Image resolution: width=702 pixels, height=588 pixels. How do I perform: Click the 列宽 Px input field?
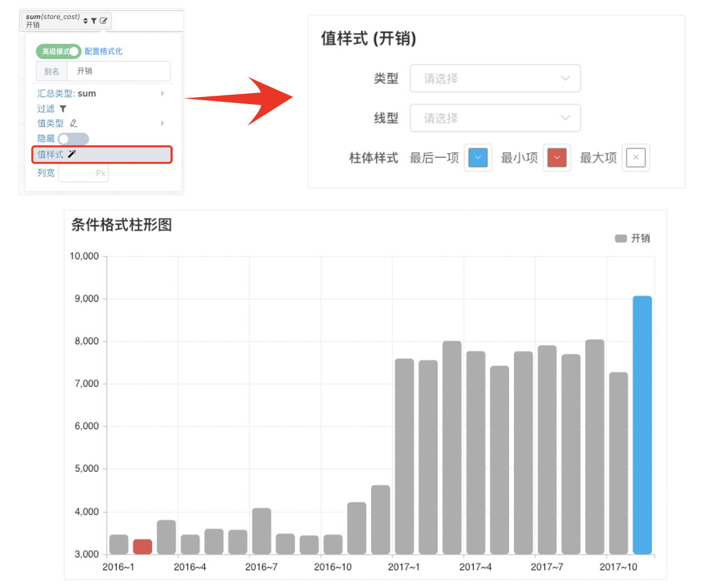coord(84,173)
